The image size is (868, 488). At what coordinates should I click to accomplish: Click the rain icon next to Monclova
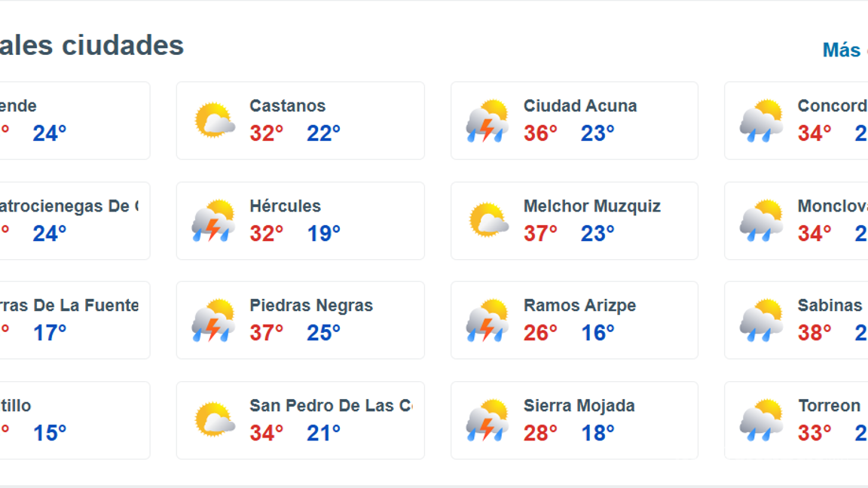coord(761,221)
